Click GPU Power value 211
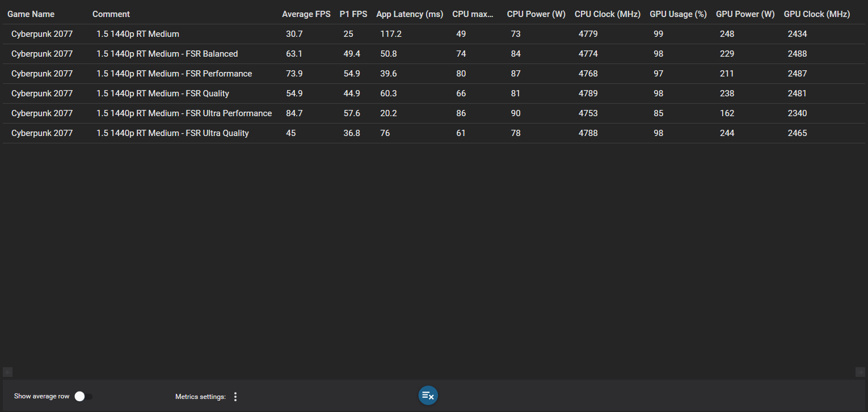Image resolution: width=868 pixels, height=412 pixels. (727, 74)
